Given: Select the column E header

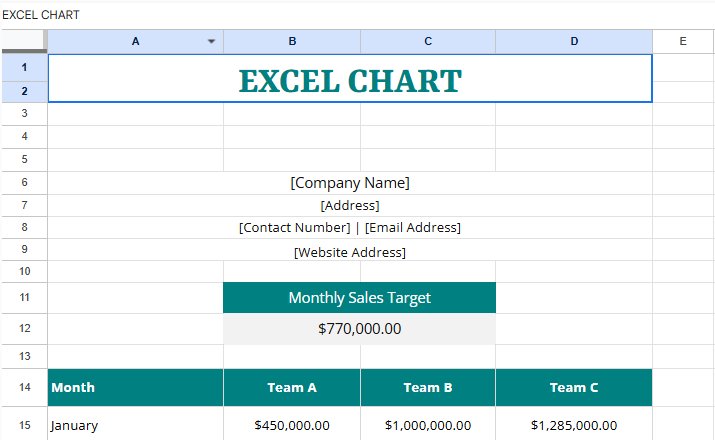Looking at the screenshot, I should [x=682, y=42].
